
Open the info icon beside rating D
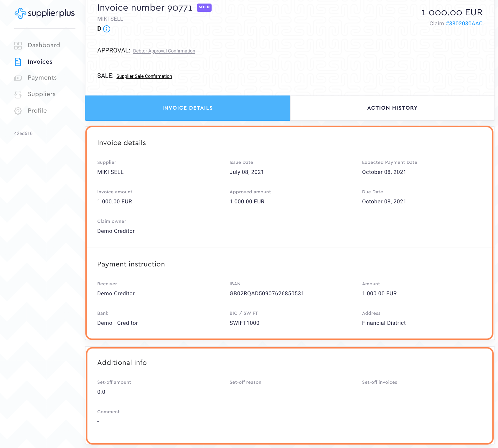point(107,29)
